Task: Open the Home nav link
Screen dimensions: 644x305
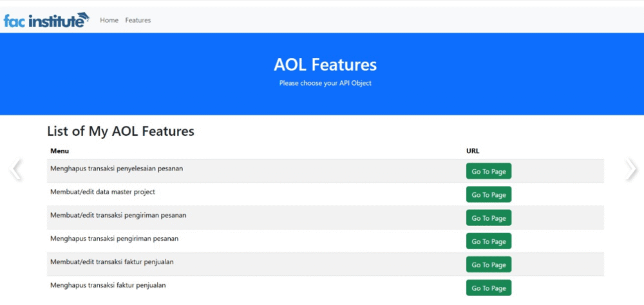Action: pos(109,20)
